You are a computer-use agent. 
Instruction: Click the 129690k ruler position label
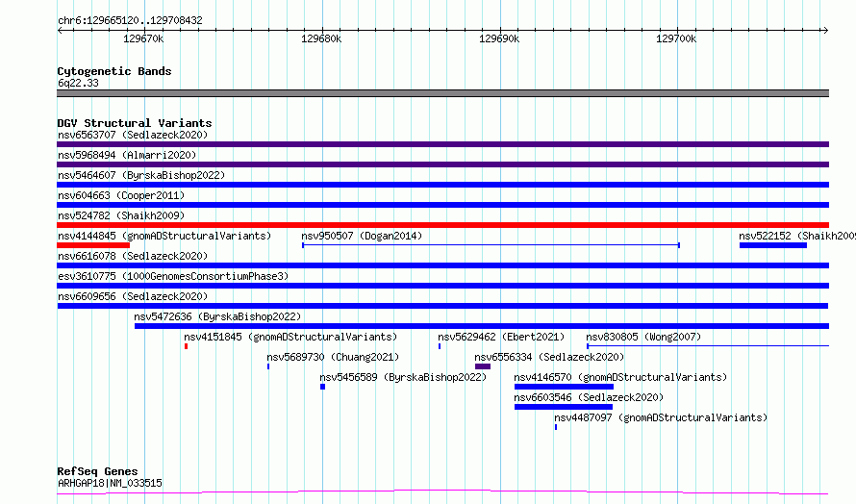pyautogui.click(x=499, y=38)
